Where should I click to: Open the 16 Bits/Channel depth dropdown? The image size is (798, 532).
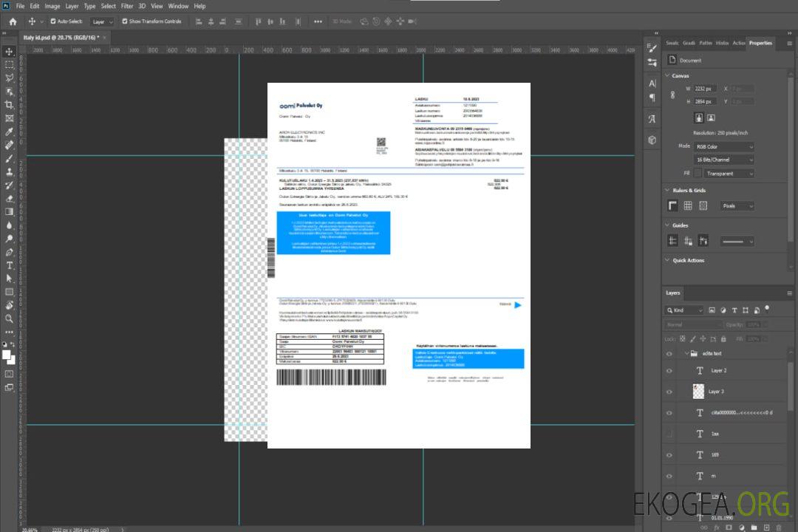pos(724,160)
